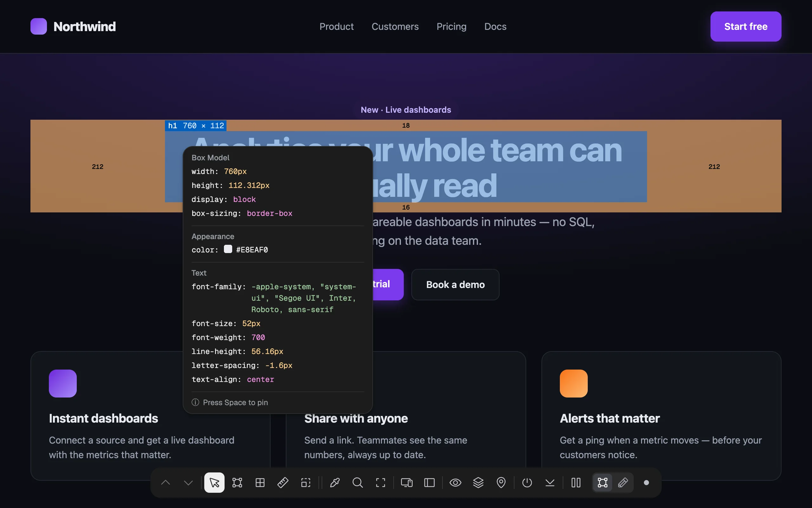Viewport: 812px width, 508px height.
Task: Click the Share with anyone heading
Action: tap(356, 418)
